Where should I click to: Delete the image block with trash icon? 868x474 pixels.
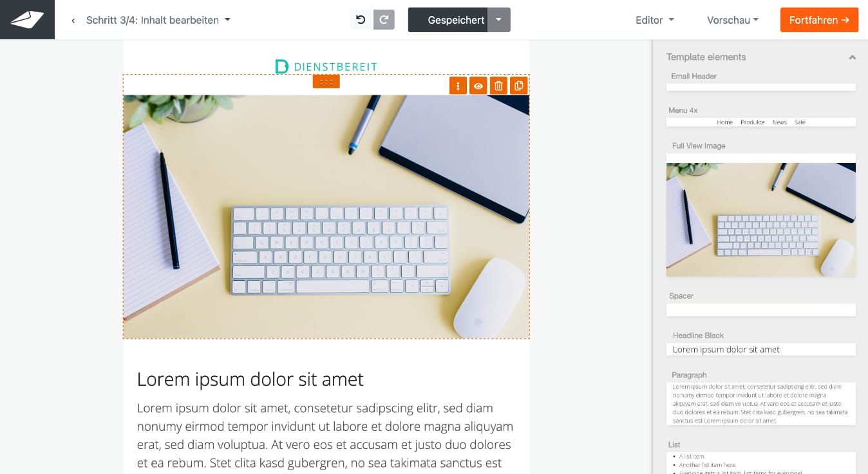tap(498, 86)
